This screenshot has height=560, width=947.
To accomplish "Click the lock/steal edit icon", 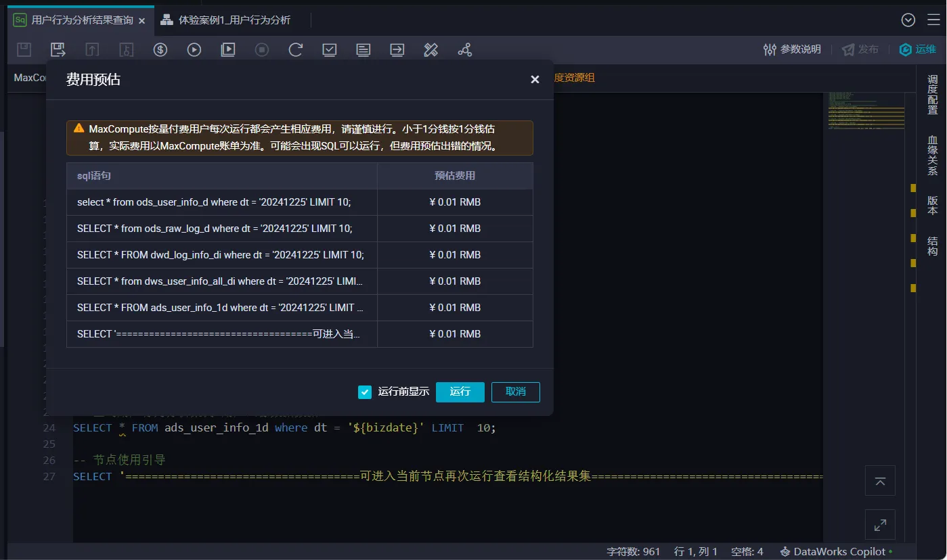I will (x=126, y=49).
